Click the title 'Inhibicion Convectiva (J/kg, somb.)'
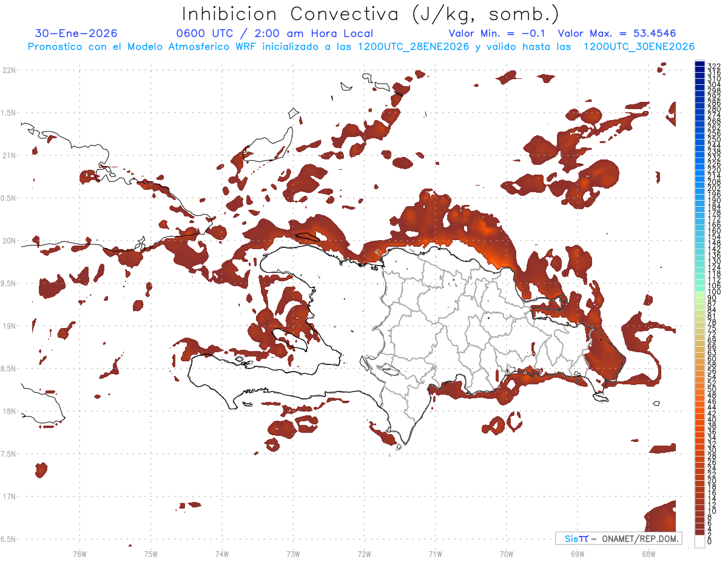Viewport: 728px width, 562px height. 371,14
